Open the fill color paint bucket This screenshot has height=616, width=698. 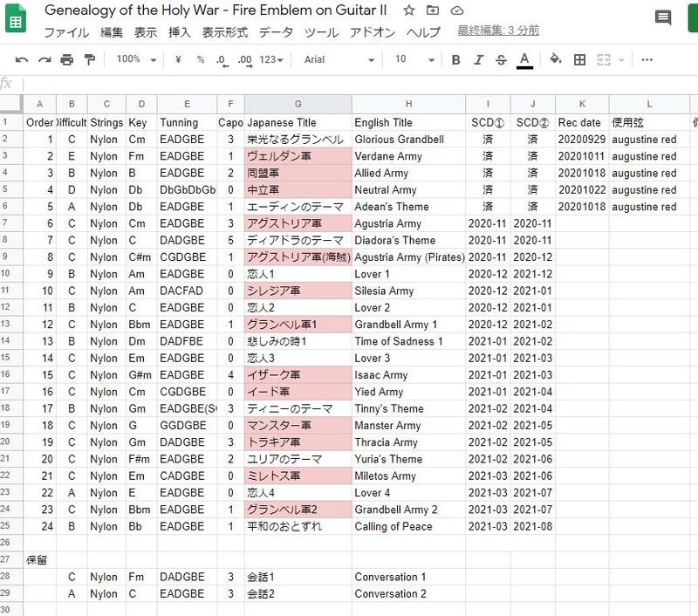point(556,60)
